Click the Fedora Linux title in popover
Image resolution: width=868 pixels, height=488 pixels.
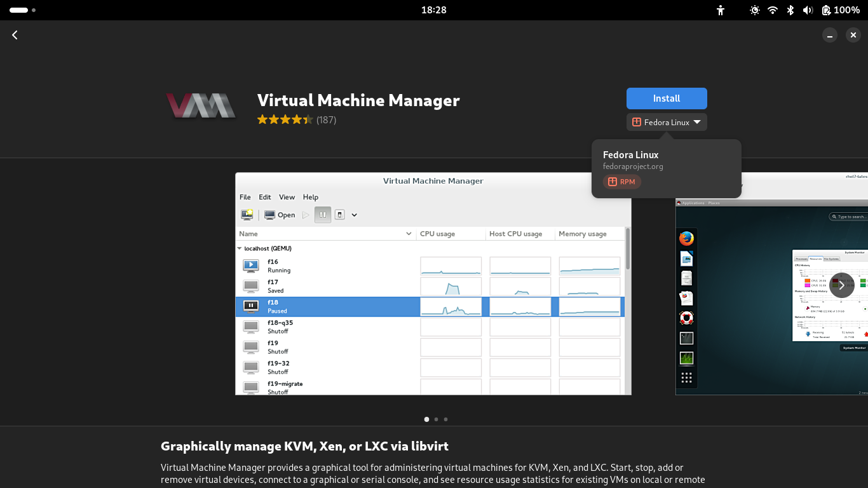click(630, 154)
